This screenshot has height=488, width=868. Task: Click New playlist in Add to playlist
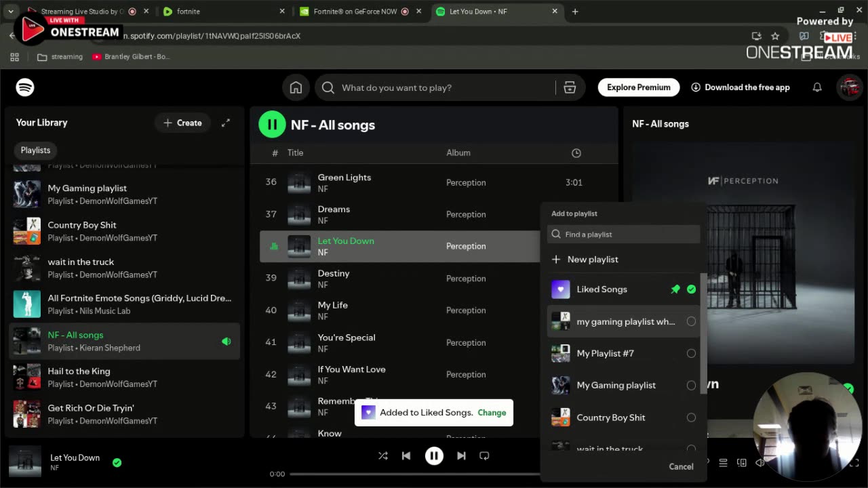click(585, 260)
